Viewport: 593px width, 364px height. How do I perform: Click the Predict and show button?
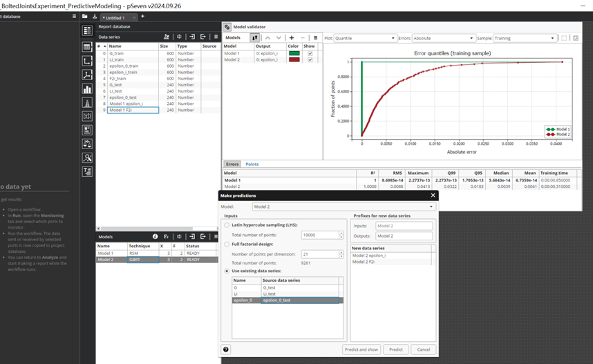tap(361, 349)
